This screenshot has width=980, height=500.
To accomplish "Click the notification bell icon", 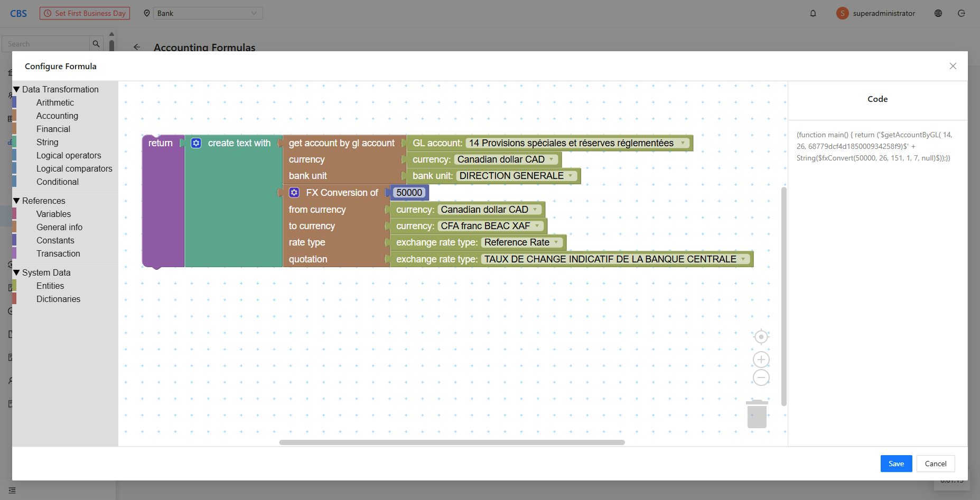I will [813, 13].
